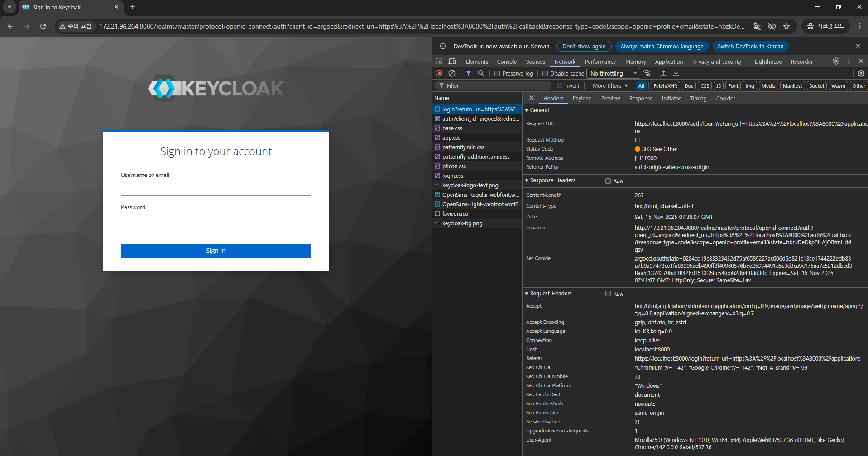Check the Invert filter checkbox
This screenshot has width=868, height=456.
click(x=560, y=85)
